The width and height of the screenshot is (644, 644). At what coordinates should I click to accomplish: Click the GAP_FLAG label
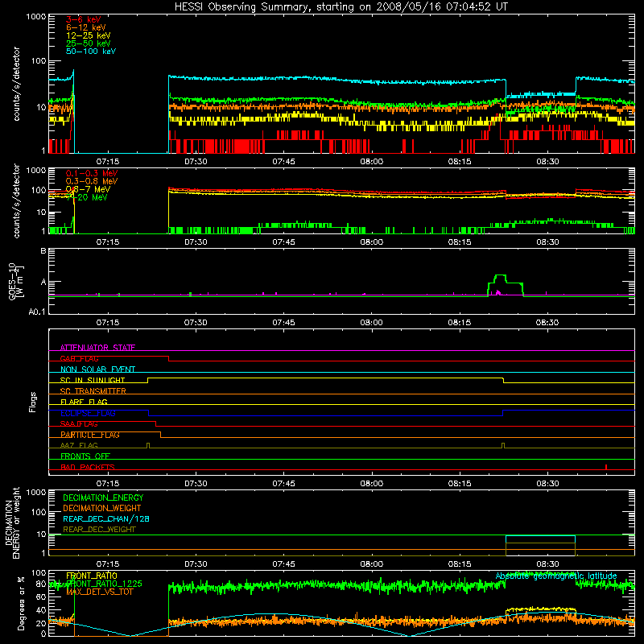[x=79, y=358]
